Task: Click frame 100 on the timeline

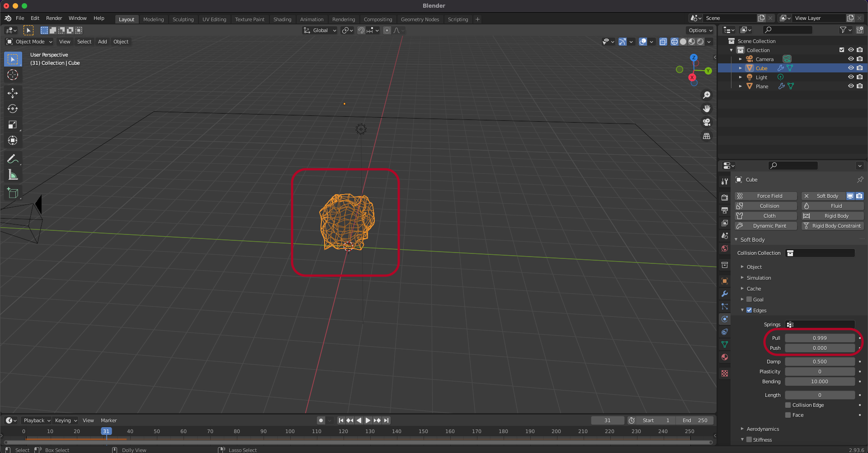Action: pos(290,431)
